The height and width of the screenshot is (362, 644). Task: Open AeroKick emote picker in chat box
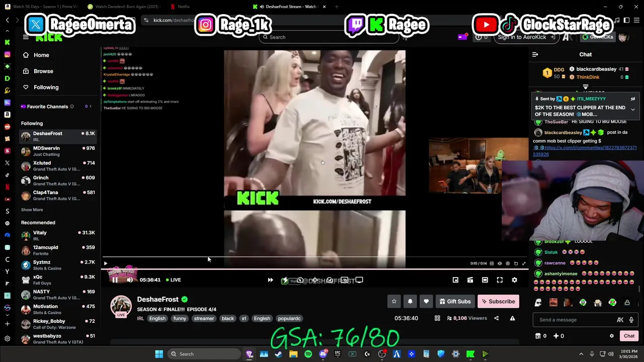(620, 320)
